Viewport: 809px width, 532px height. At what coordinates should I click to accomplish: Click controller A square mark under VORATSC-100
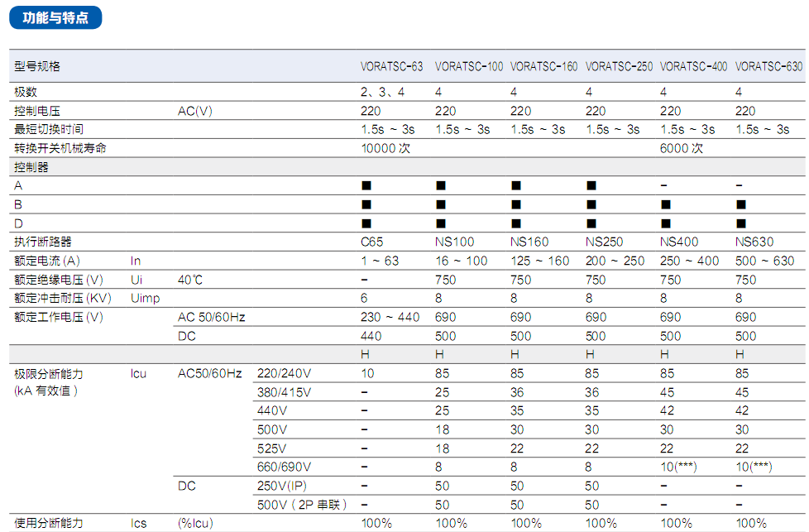tap(441, 185)
